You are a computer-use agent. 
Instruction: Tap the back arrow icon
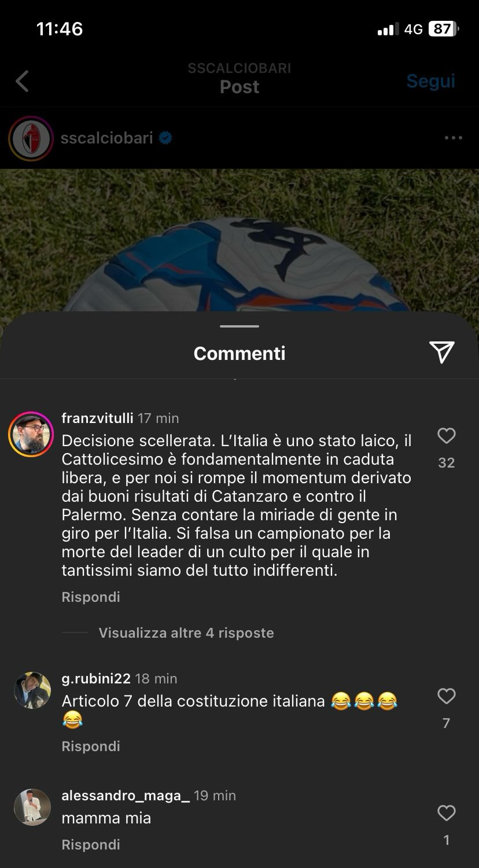click(22, 81)
